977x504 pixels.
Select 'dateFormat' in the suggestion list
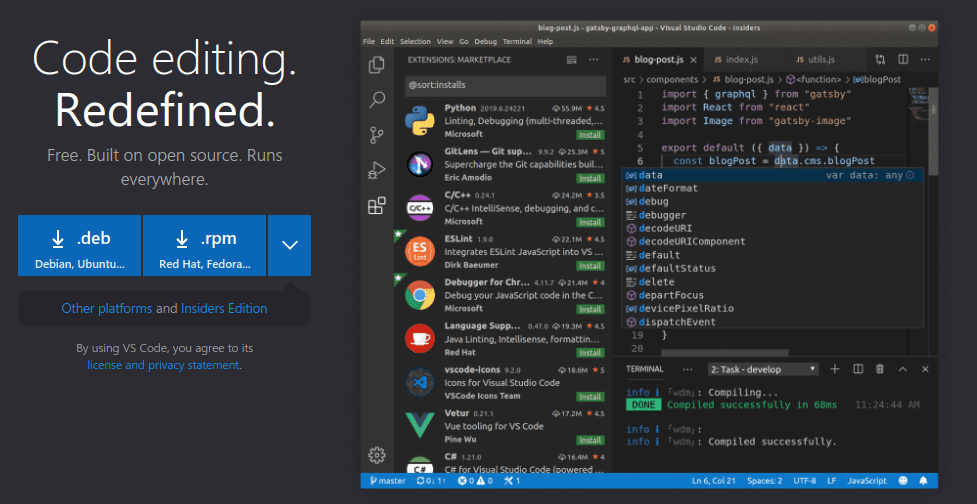[x=771, y=188]
